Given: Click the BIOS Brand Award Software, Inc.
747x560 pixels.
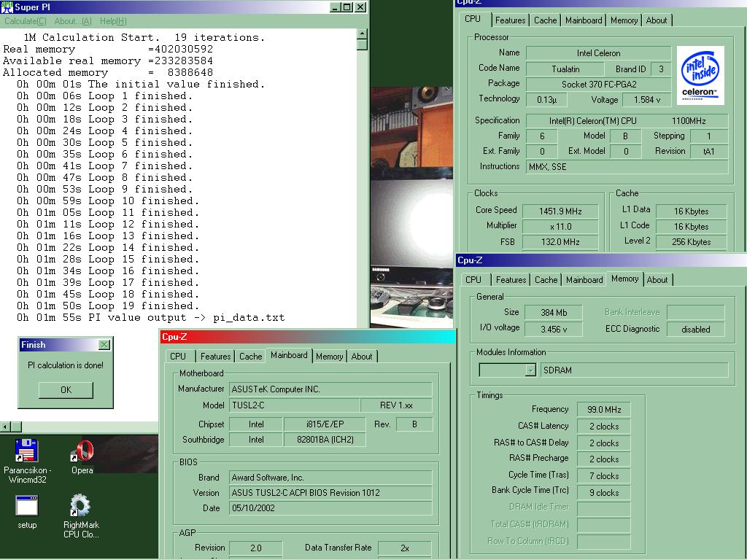Looking at the screenshot, I should (x=330, y=477).
